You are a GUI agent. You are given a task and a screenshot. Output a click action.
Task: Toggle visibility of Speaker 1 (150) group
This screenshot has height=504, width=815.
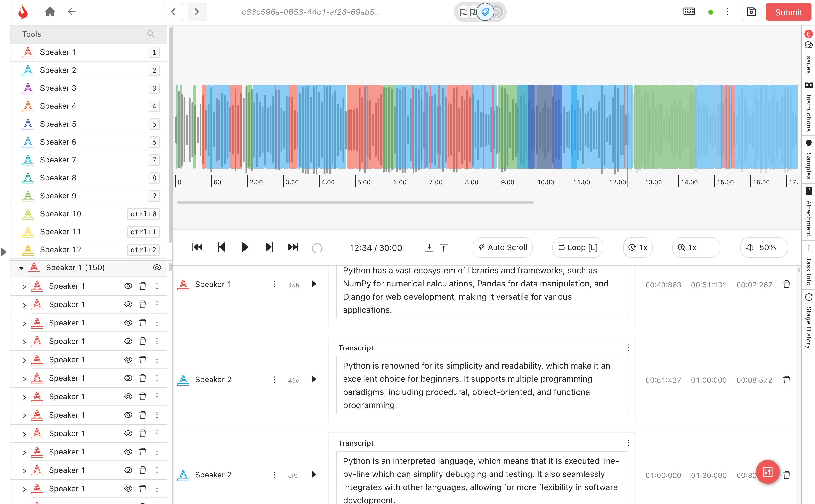[x=157, y=268]
